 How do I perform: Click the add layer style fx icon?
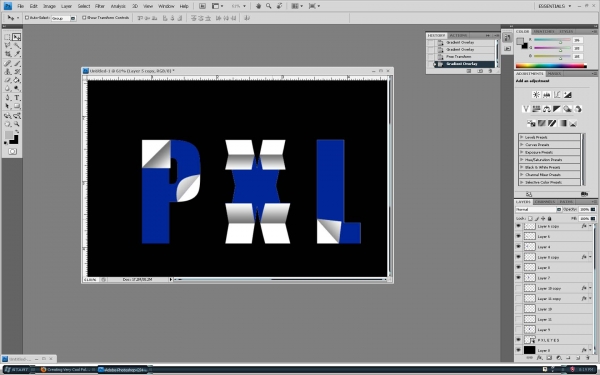539,358
